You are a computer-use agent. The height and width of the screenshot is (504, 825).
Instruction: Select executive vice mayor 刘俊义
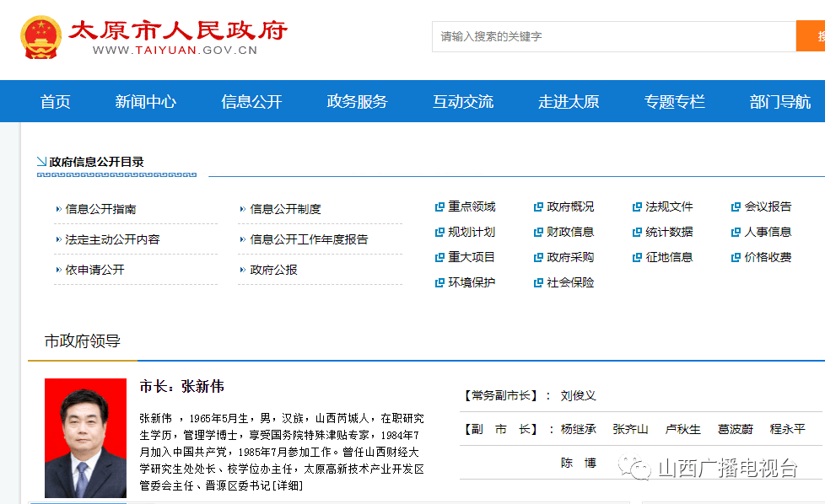pyautogui.click(x=578, y=396)
